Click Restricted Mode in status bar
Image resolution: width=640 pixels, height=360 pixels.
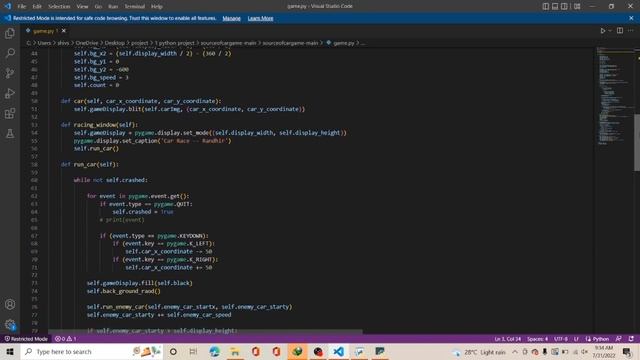[x=26, y=339]
